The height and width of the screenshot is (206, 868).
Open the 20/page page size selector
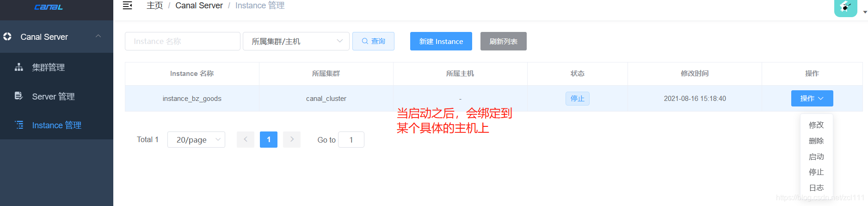point(196,139)
